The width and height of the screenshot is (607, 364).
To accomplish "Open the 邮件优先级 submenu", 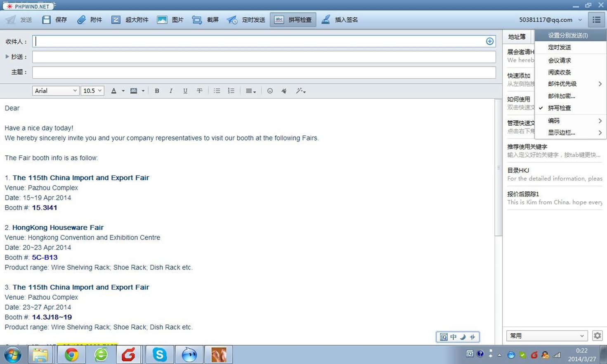I will (562, 84).
